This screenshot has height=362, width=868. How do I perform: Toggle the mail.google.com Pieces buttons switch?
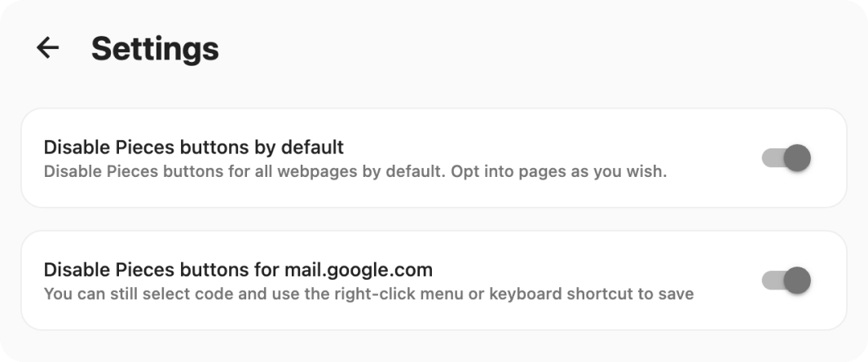tap(786, 280)
